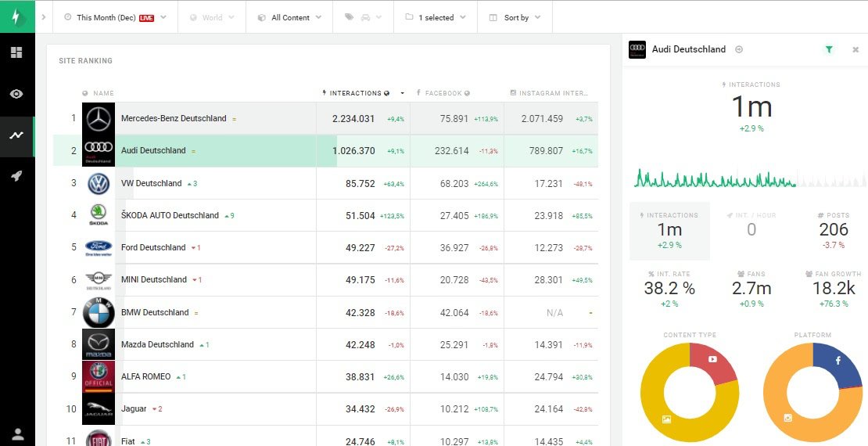
Task: Toggle sort arrow next to INTERACTIONS header
Action: 403,93
